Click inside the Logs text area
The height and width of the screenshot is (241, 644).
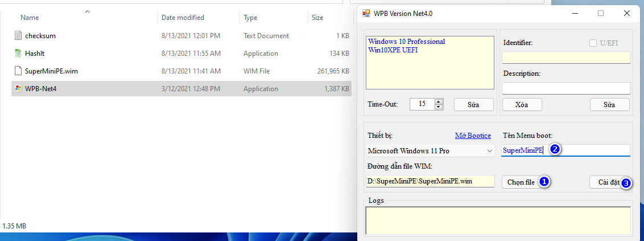pyautogui.click(x=498, y=221)
